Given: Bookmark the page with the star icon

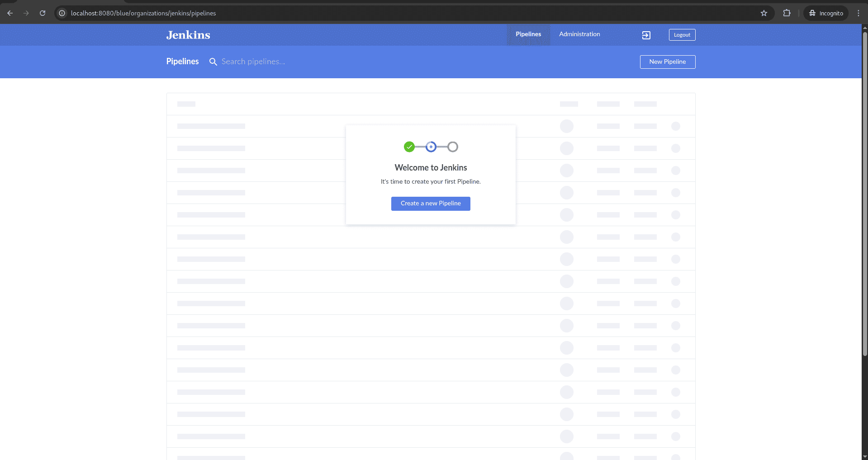Looking at the screenshot, I should coord(764,13).
